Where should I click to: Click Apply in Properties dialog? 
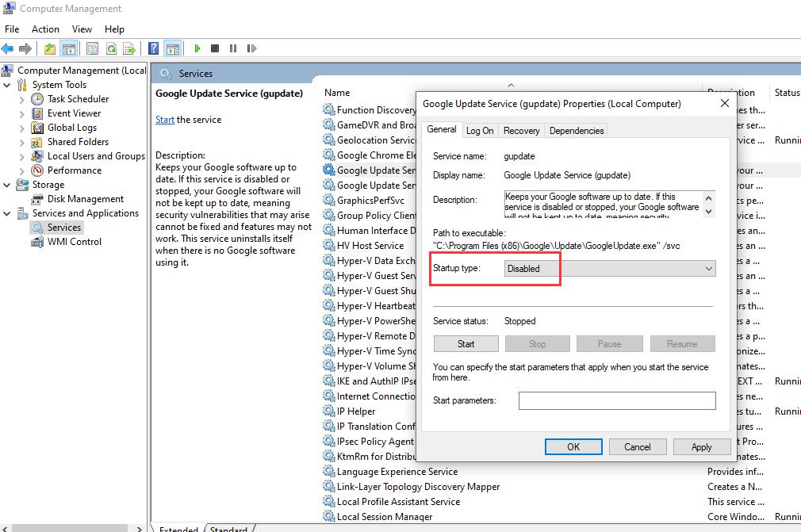click(701, 446)
